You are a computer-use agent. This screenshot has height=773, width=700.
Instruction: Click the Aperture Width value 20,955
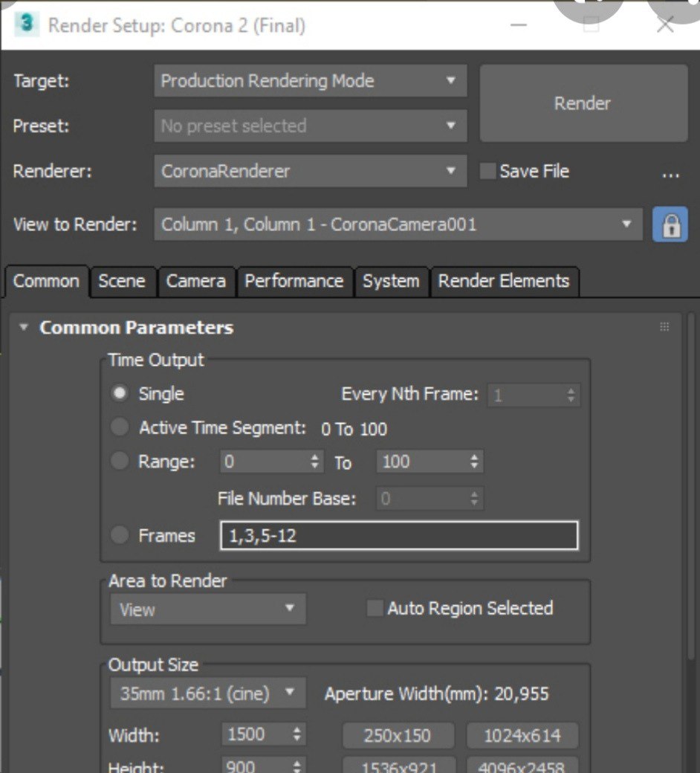point(522,693)
